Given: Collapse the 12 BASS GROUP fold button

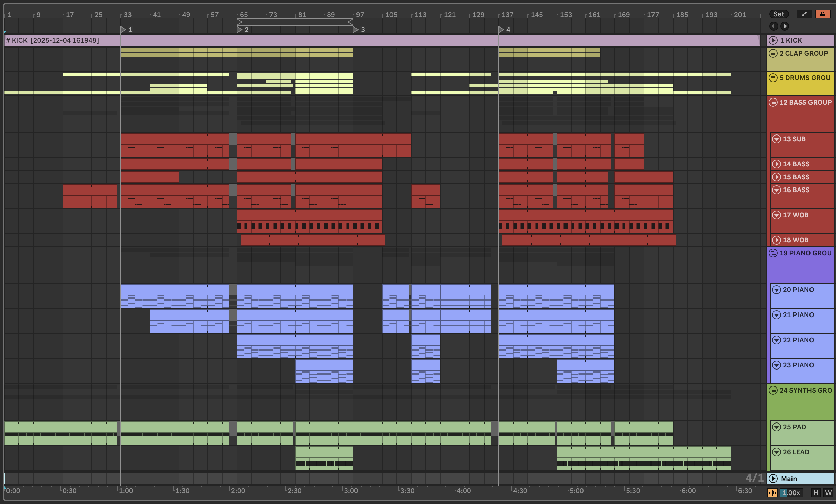Looking at the screenshot, I should [x=773, y=102].
